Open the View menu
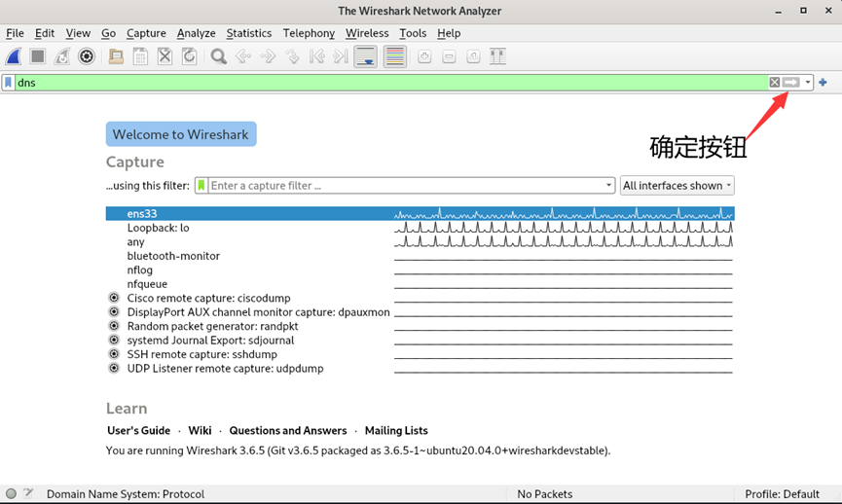The height and width of the screenshot is (504, 842). [78, 33]
